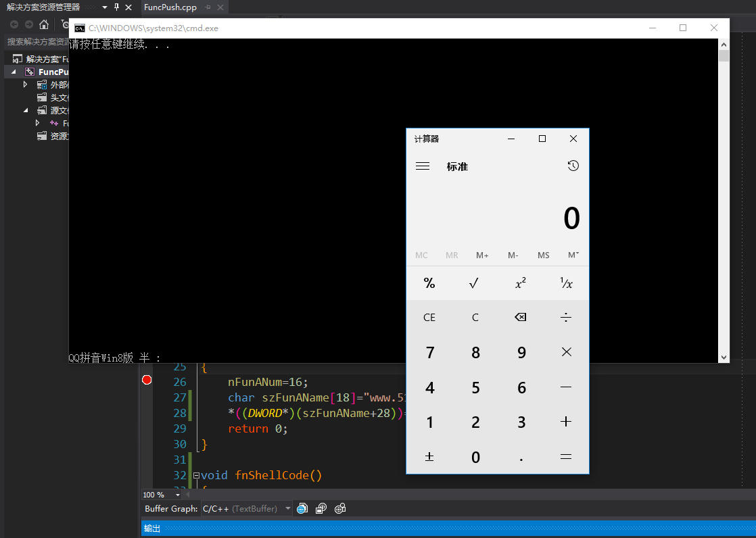Image resolution: width=756 pixels, height=538 pixels.
Task: Close the Solution Explorer panel
Action: click(x=128, y=7)
